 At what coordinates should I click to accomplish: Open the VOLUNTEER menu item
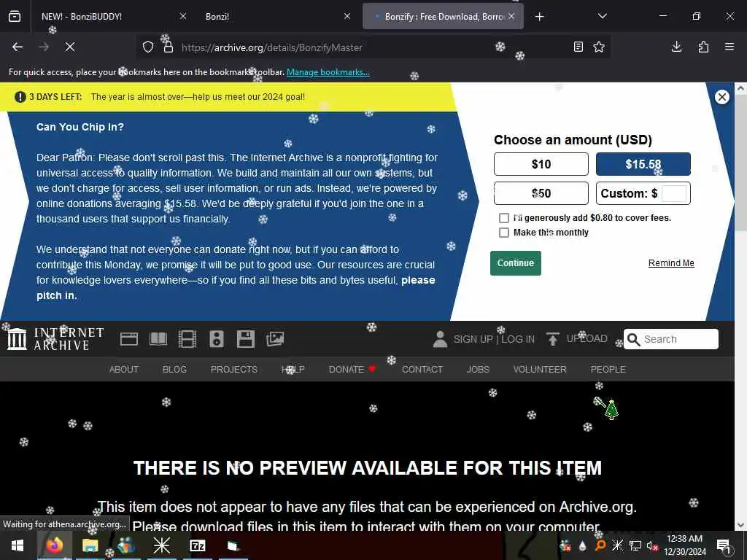point(540,370)
